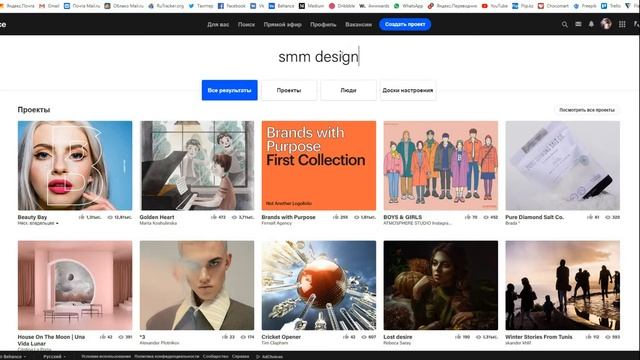
Task: Click Посмотреть все проекты button
Action: point(587,110)
